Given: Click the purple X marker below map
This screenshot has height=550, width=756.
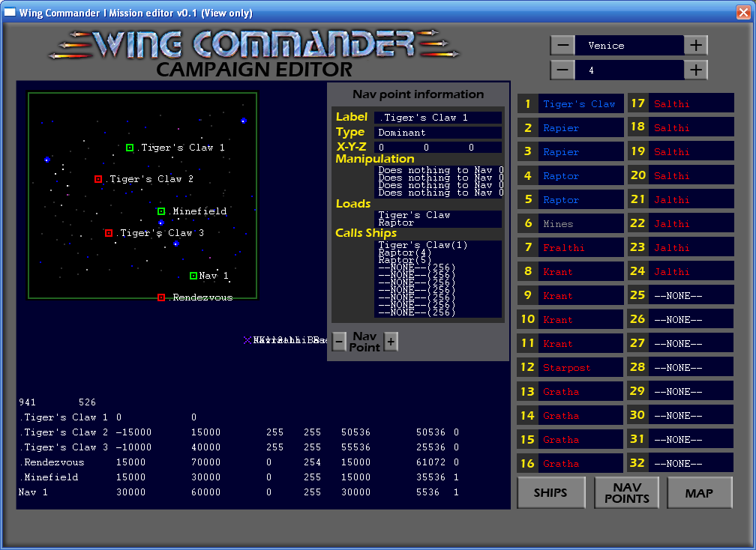Looking at the screenshot, I should pos(247,340).
